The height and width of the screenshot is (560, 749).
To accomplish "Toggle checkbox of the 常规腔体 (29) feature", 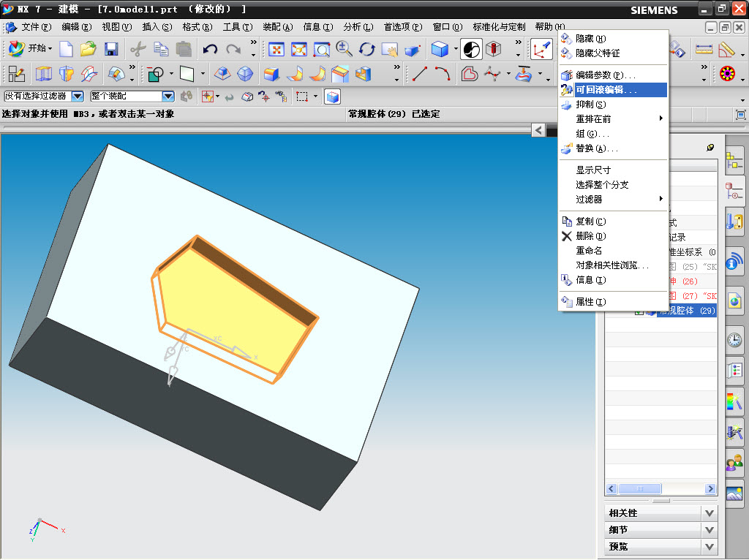I will pyautogui.click(x=639, y=311).
